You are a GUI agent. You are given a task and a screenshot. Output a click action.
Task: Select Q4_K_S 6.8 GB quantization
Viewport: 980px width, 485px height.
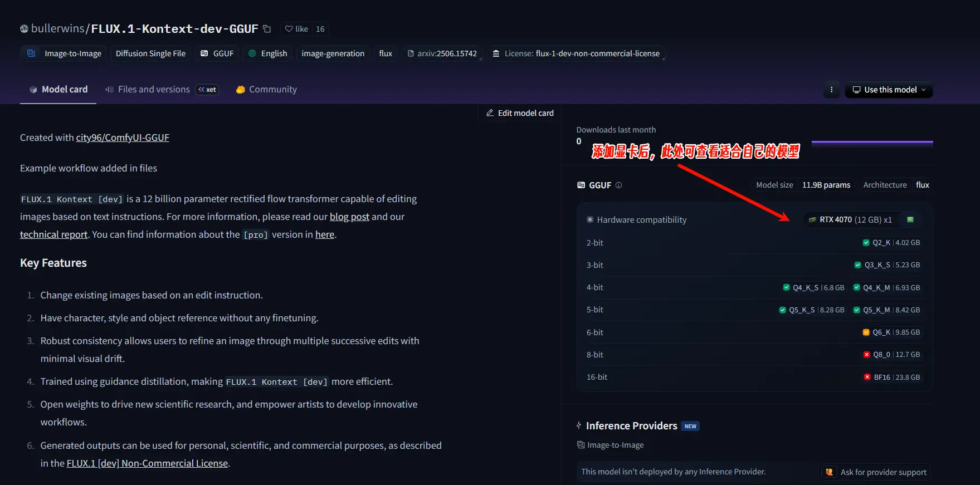point(814,288)
